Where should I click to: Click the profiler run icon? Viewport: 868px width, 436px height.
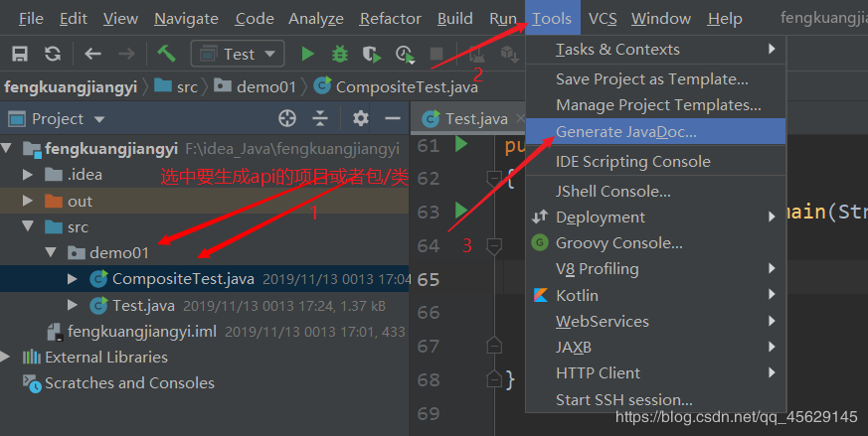point(406,55)
